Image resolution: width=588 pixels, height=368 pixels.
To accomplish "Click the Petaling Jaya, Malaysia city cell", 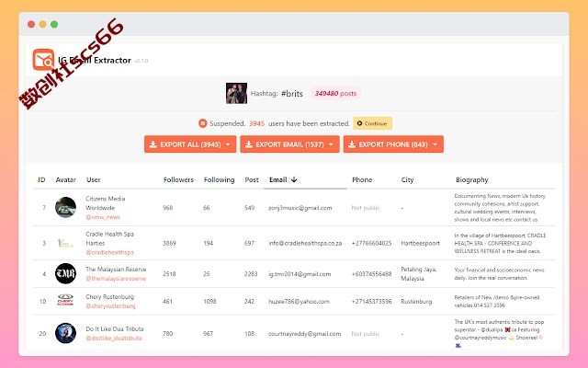I will click(418, 274).
